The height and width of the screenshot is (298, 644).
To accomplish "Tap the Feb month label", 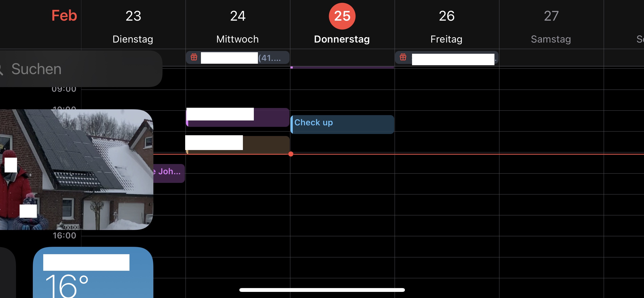I will [64, 16].
